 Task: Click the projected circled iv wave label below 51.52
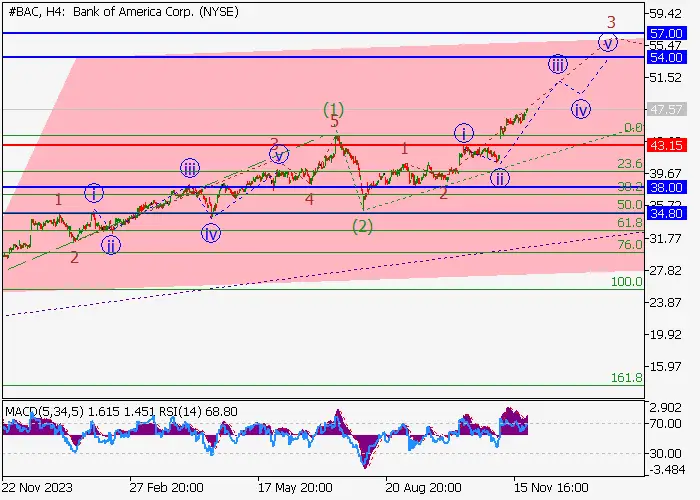(581, 109)
